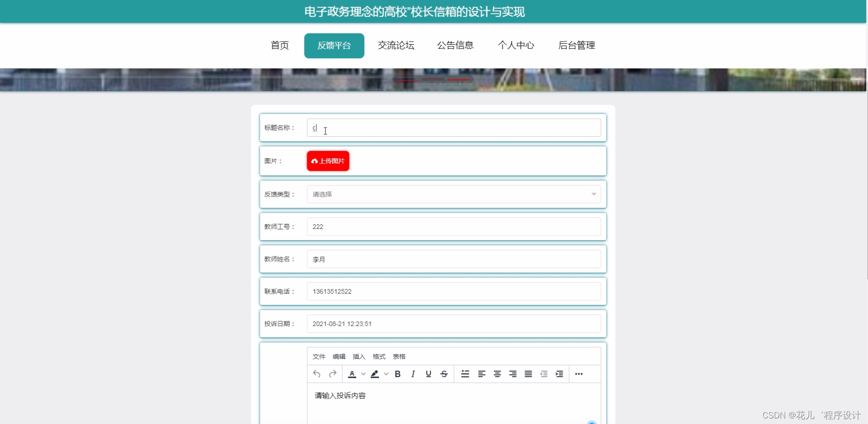Click the Undo icon in the editor toolbar
This screenshot has height=424, width=868.
(317, 374)
